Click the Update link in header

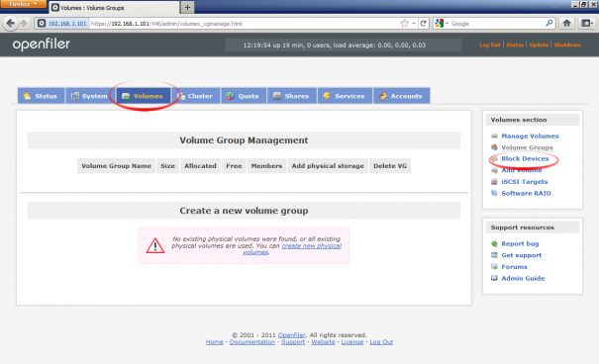point(539,45)
